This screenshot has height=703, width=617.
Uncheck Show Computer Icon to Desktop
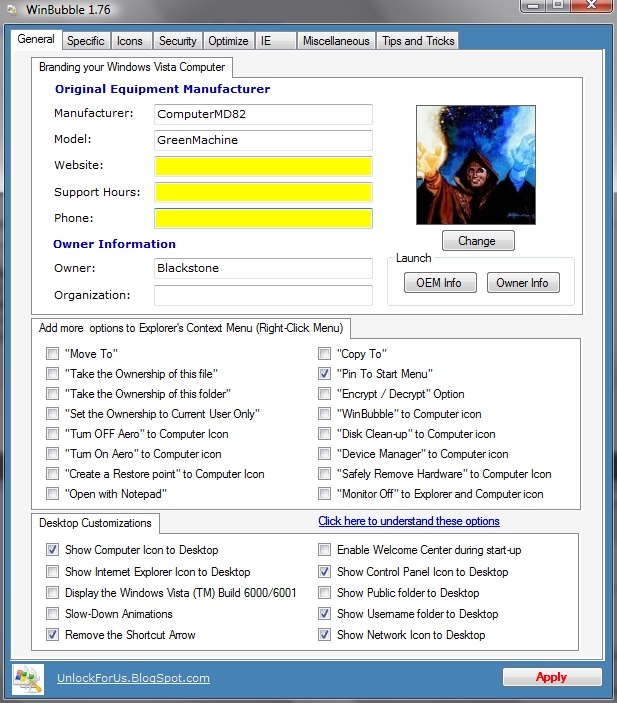52,550
